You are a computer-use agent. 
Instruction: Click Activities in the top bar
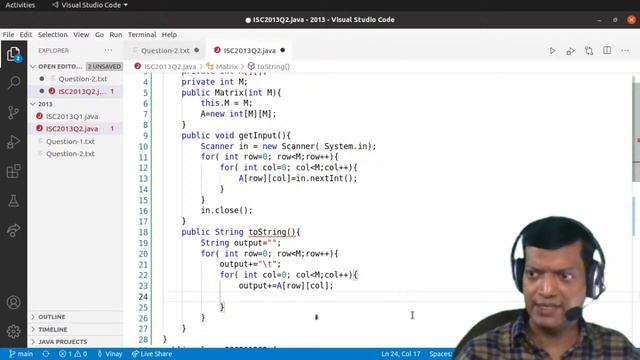(x=20, y=5)
